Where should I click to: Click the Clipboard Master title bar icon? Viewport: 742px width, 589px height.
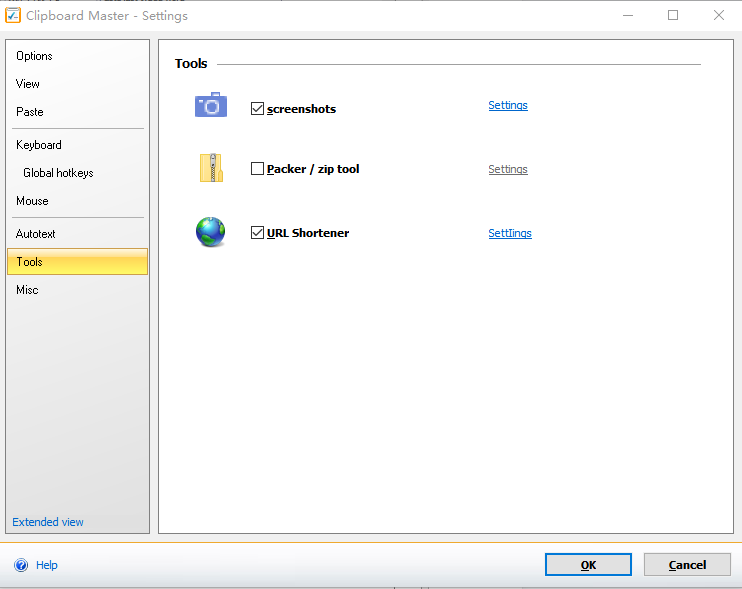coord(13,15)
